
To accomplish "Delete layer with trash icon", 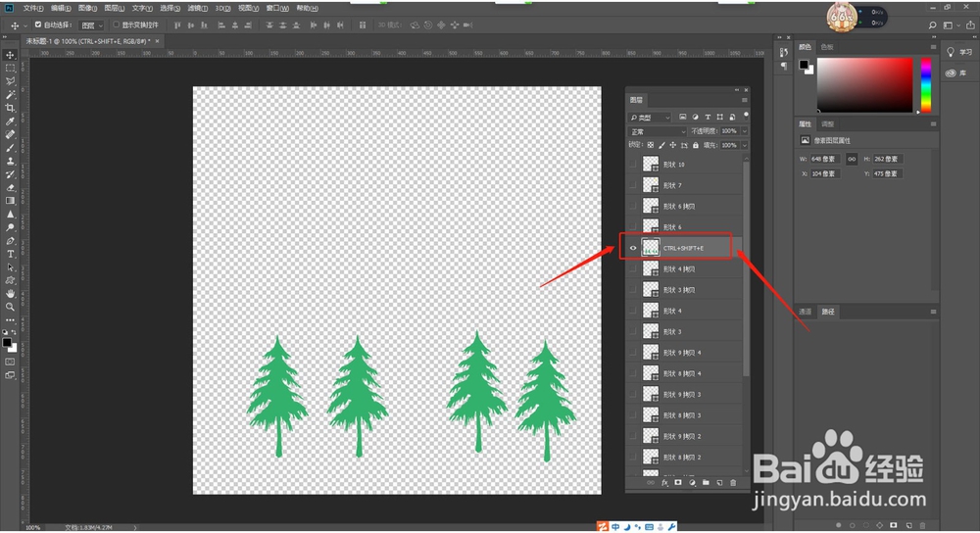I will [733, 482].
